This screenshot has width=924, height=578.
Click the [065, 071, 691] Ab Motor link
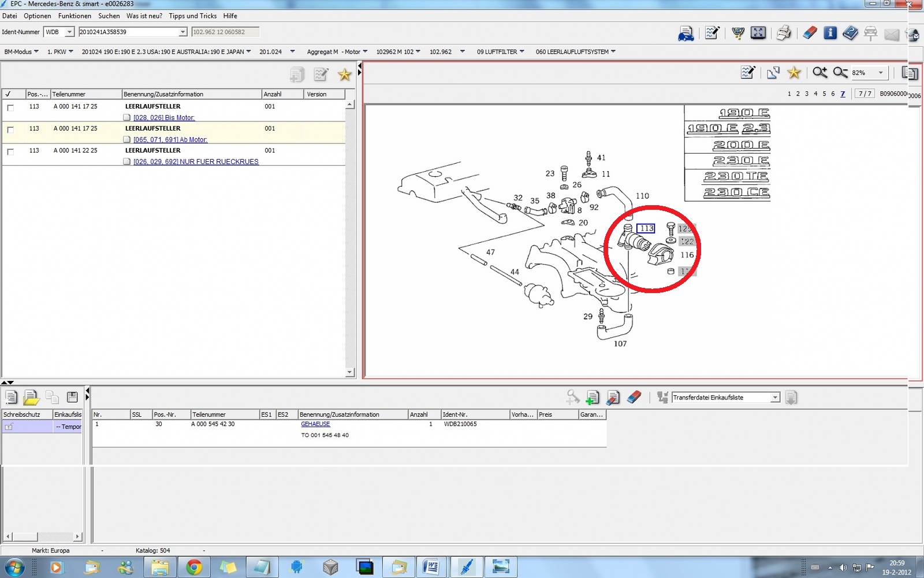[x=170, y=140]
